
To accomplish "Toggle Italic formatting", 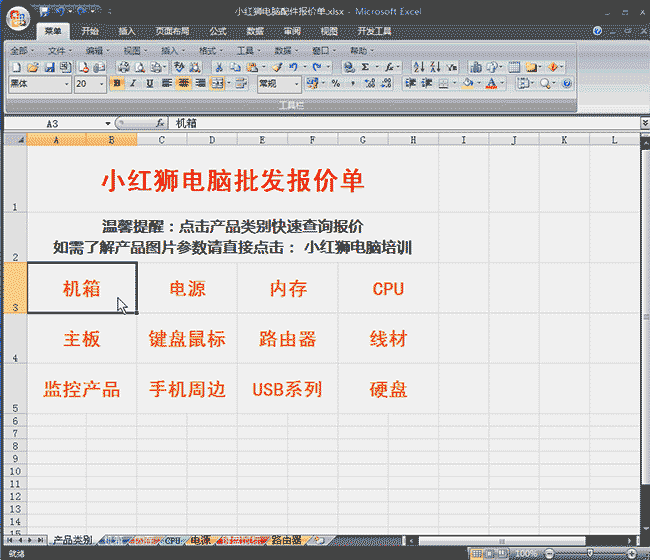I will [x=133, y=84].
